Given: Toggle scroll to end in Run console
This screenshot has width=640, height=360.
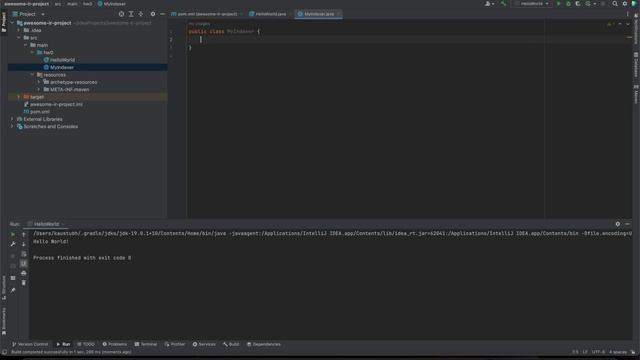Looking at the screenshot, I should click(24, 263).
